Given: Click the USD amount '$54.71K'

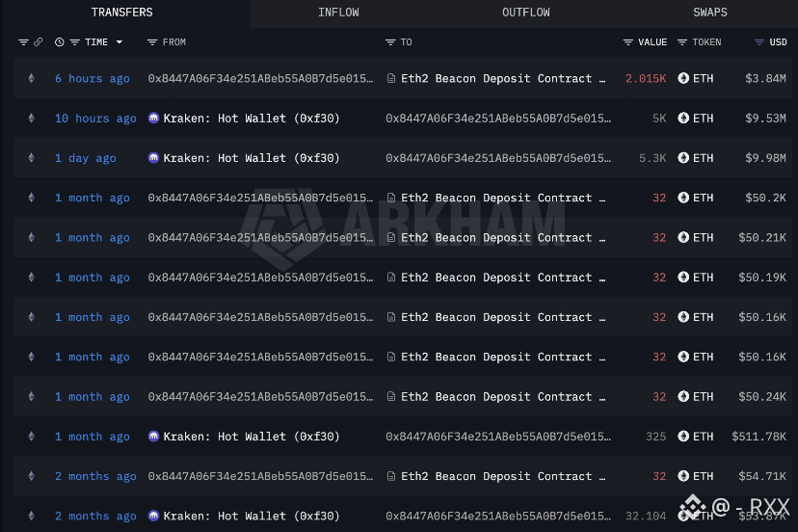Looking at the screenshot, I should (762, 476).
